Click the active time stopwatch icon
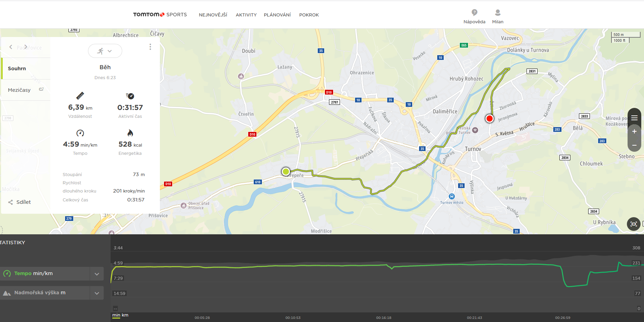The height and width of the screenshot is (322, 644). (130, 96)
